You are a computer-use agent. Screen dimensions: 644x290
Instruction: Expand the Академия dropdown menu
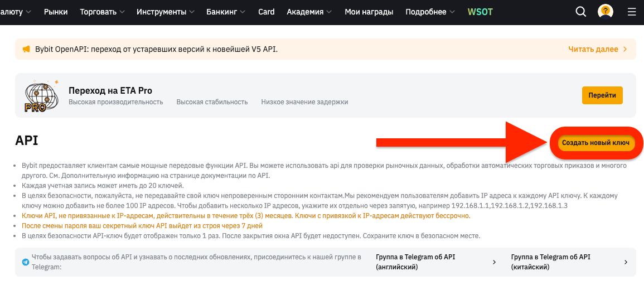point(309,12)
